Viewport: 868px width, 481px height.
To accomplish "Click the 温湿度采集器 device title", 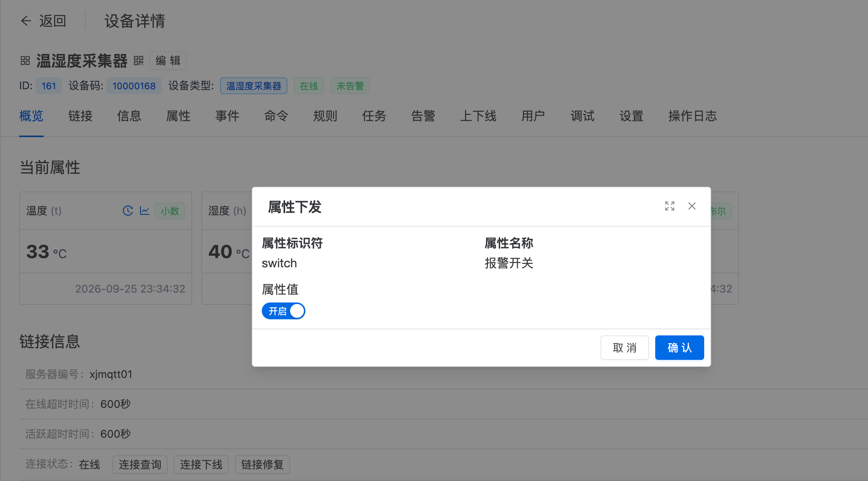I will 82,61.
